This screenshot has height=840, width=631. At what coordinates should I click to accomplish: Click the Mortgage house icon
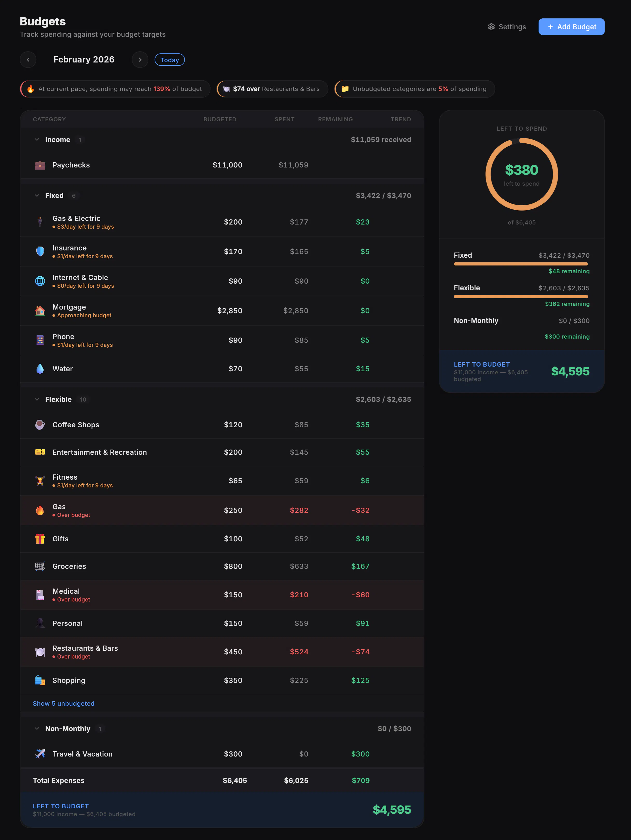click(x=40, y=311)
